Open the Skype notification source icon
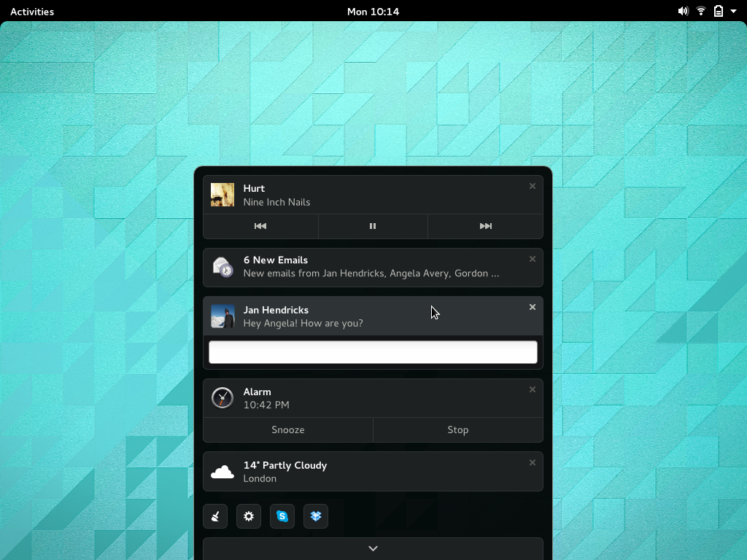The width and height of the screenshot is (747, 560). click(282, 516)
